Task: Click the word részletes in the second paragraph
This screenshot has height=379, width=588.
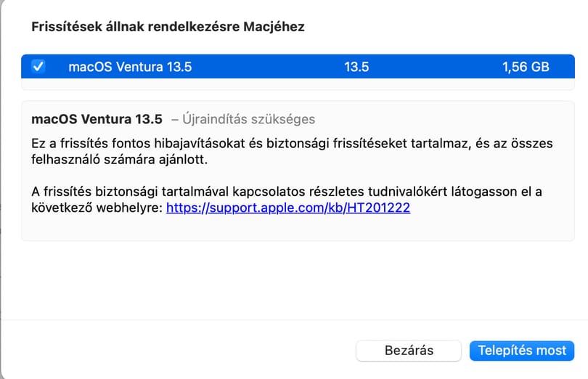Action: [336, 192]
